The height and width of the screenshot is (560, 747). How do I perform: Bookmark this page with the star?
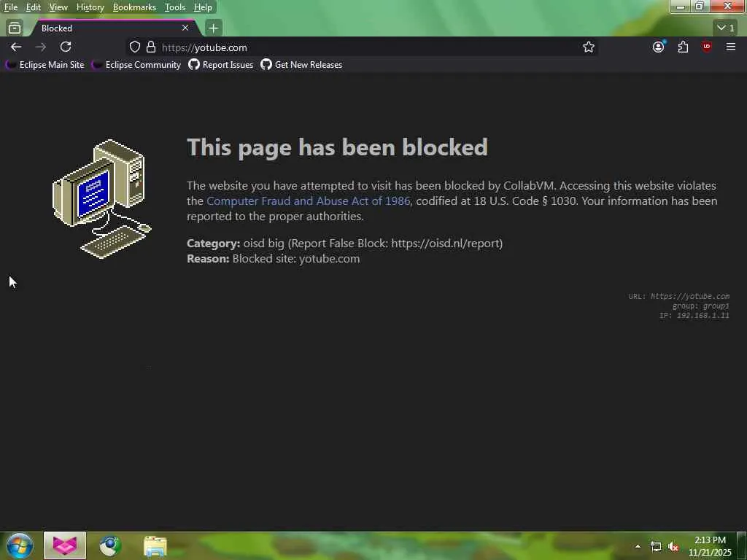pos(589,47)
